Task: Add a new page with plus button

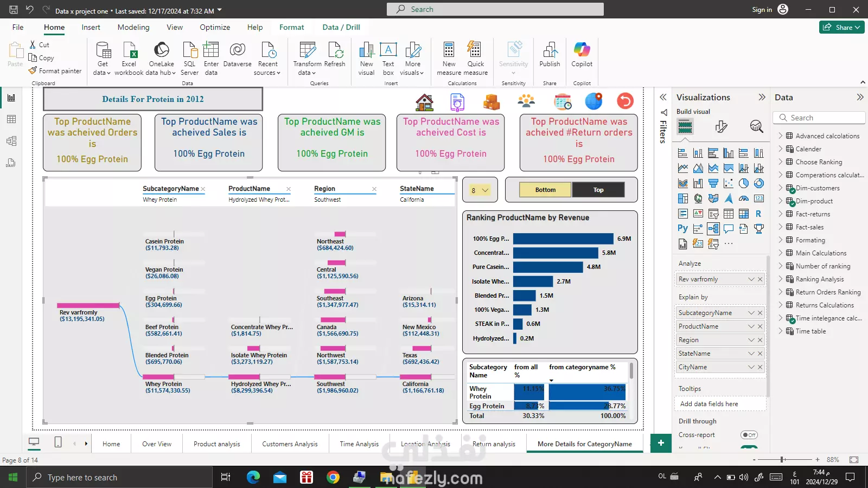Action: click(x=661, y=443)
